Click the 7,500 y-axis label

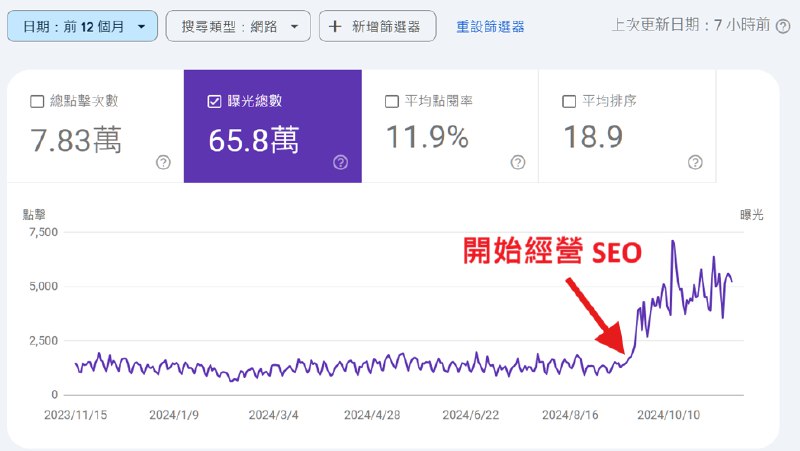[x=43, y=232]
